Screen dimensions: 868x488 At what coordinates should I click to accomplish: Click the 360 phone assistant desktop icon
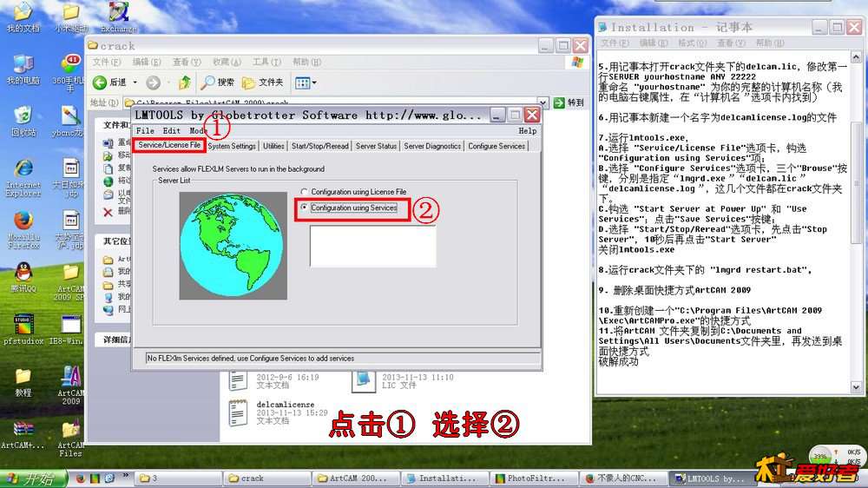69,73
